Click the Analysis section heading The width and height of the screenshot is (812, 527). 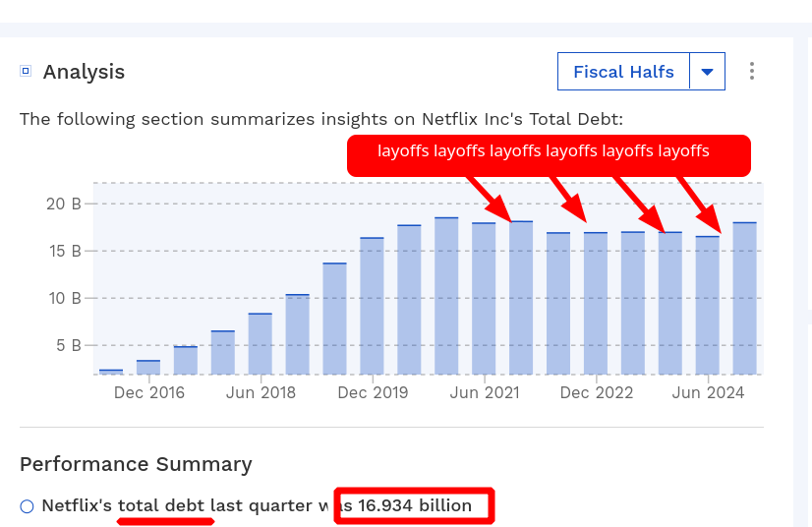[x=84, y=72]
